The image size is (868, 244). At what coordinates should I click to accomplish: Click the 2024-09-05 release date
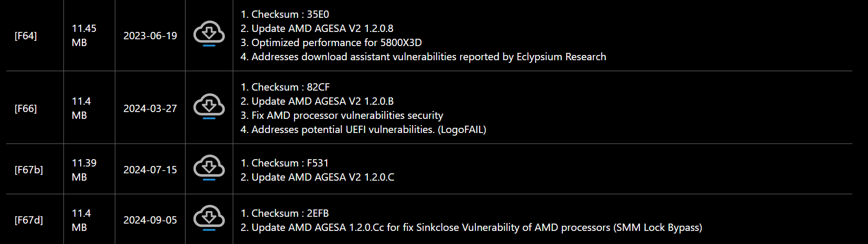[150, 220]
